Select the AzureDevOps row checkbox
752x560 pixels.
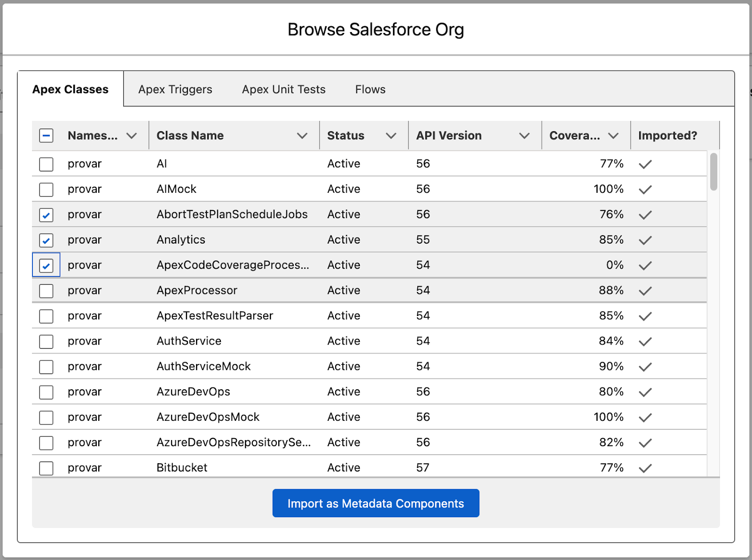(x=46, y=393)
